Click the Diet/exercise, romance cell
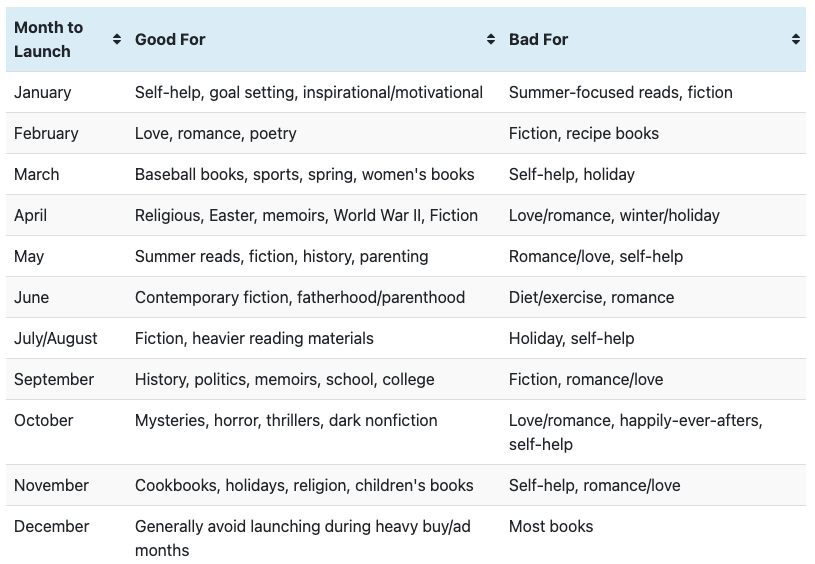The image size is (815, 564). (x=653, y=297)
